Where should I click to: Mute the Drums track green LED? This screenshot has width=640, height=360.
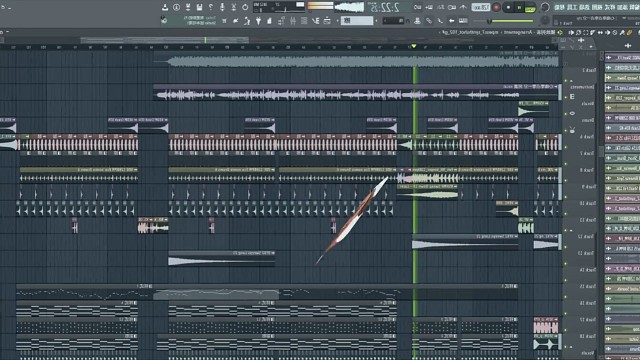[x=565, y=130]
